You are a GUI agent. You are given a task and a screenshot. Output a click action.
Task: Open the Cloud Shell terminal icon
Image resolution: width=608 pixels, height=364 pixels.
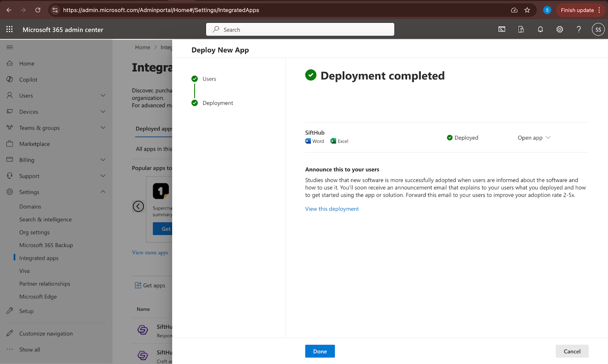502,29
